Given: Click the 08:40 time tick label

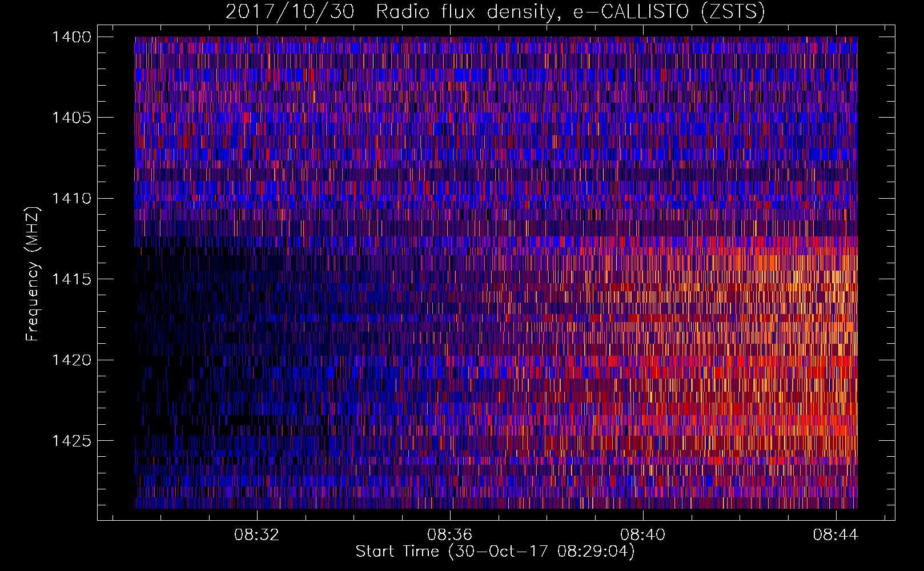Looking at the screenshot, I should coord(643,535).
